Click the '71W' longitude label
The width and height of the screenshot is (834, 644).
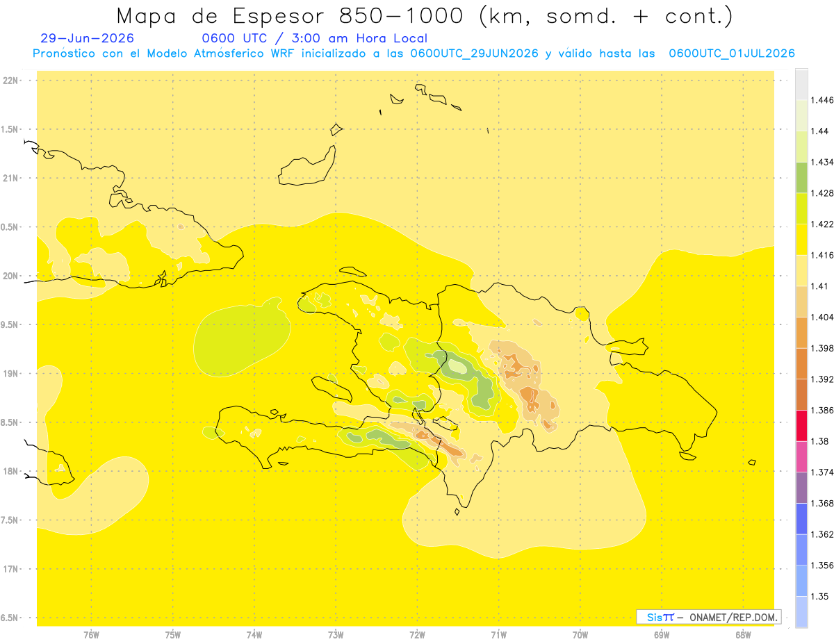click(x=498, y=634)
